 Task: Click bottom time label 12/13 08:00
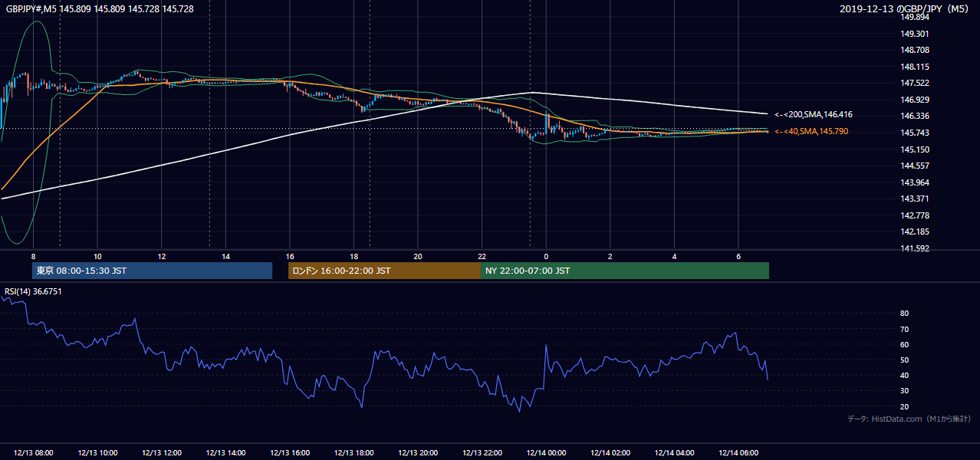click(34, 453)
